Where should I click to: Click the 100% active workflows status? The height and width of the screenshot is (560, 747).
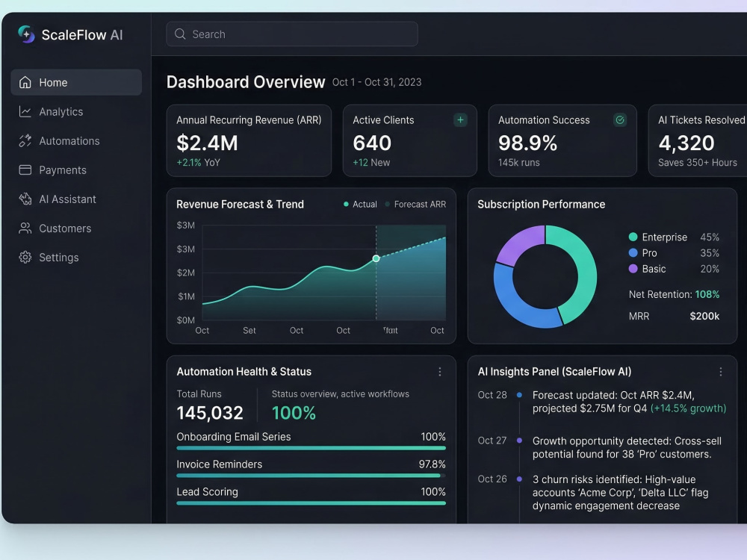click(294, 412)
